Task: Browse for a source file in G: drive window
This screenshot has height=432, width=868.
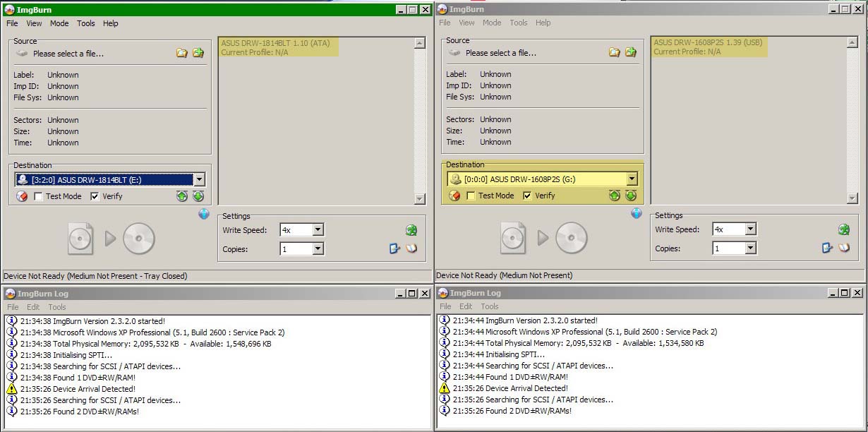Action: click(615, 52)
